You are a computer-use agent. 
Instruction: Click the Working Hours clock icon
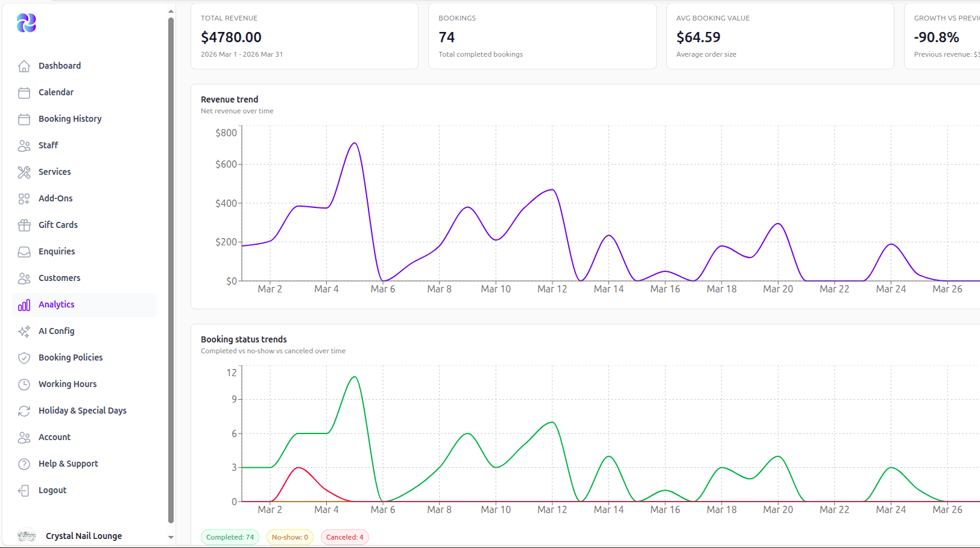[24, 384]
